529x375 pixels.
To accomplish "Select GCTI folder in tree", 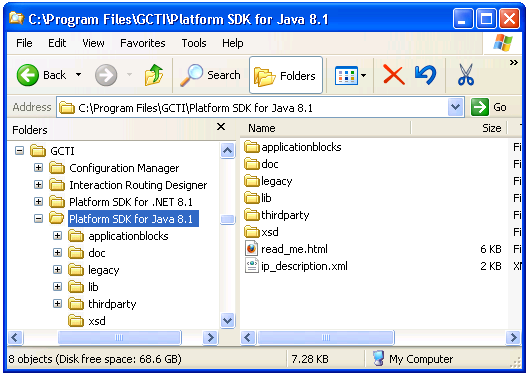I will pos(52,151).
